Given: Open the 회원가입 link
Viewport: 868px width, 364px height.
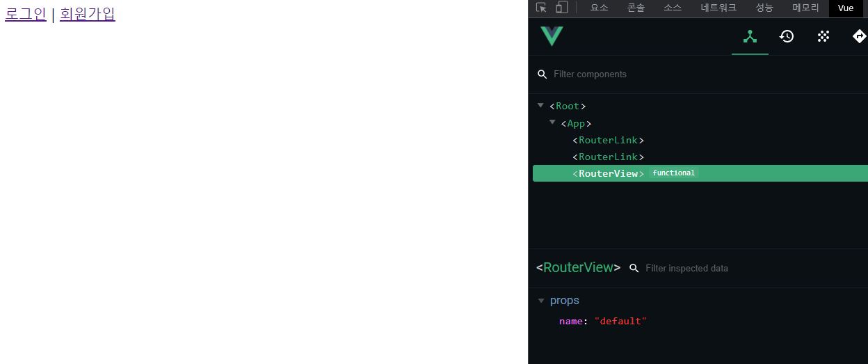Looking at the screenshot, I should tap(88, 14).
